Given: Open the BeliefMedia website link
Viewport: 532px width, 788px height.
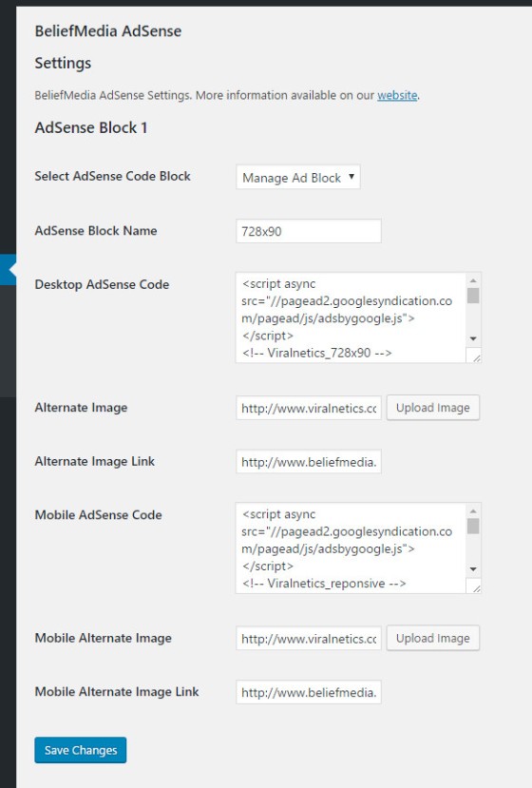Looking at the screenshot, I should (397, 95).
